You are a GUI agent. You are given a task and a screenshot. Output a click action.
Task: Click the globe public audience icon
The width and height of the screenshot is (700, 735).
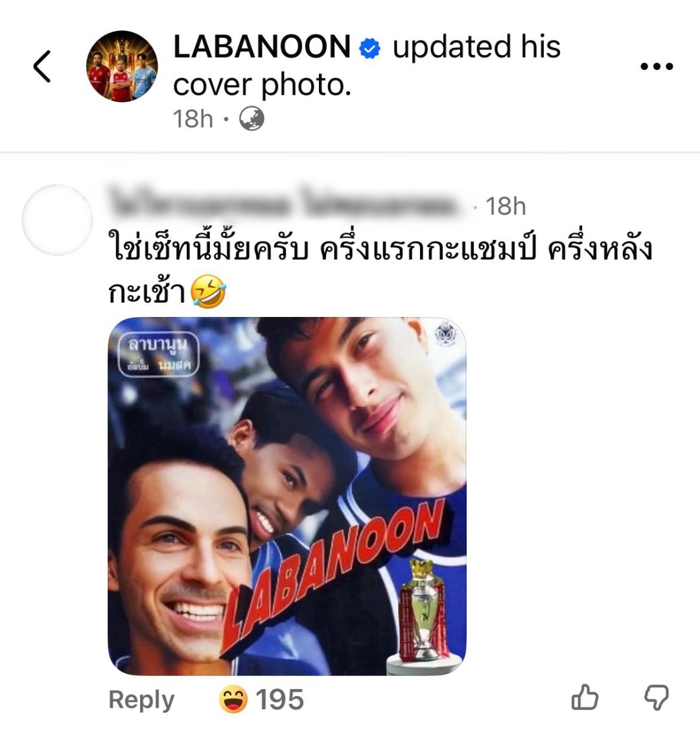point(251,119)
